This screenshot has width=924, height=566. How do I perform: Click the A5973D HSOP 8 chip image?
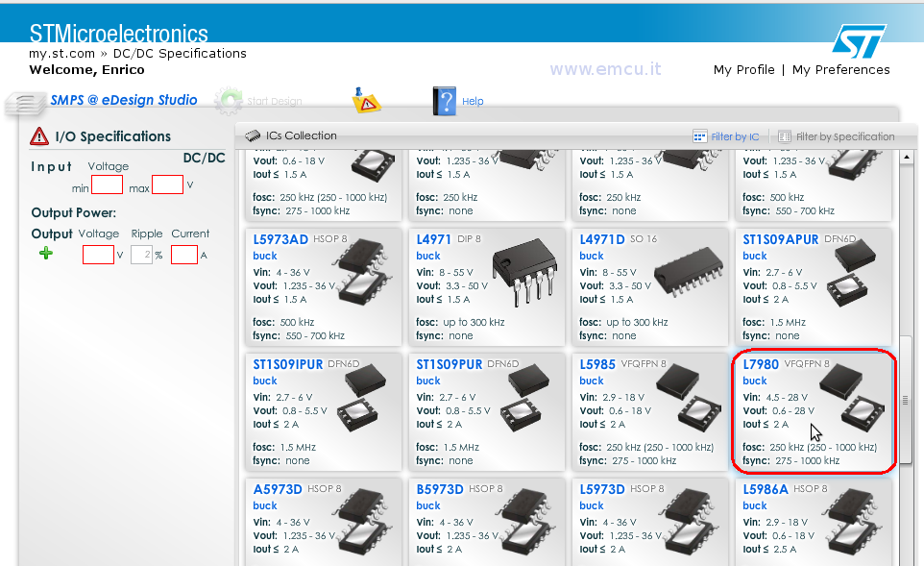click(x=362, y=522)
